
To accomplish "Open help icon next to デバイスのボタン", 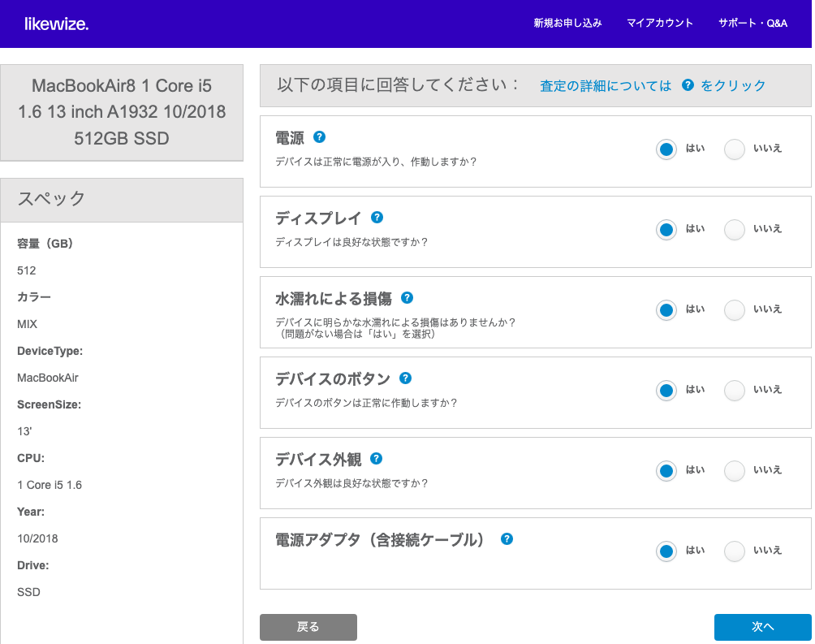I will 405,378.
